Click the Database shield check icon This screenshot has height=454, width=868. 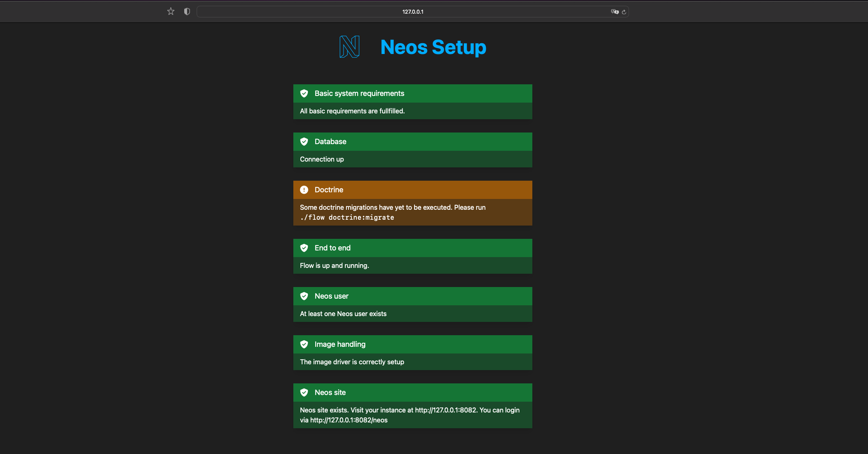coord(304,142)
